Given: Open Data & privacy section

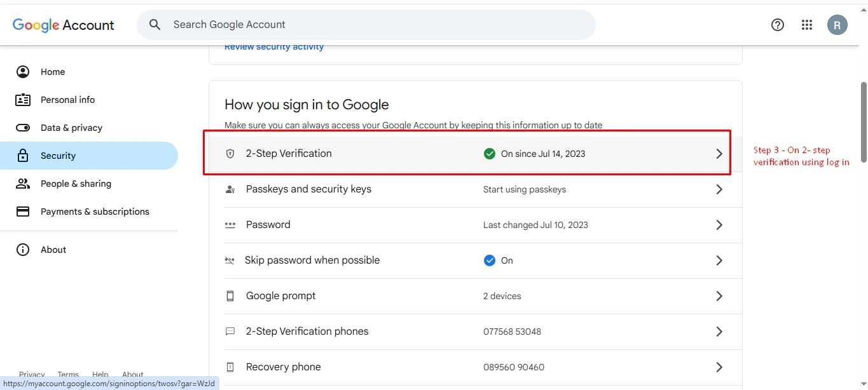Looking at the screenshot, I should [x=71, y=128].
